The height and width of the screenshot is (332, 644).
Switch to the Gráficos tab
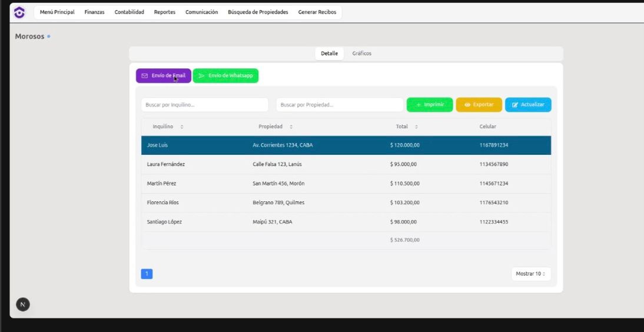coord(361,54)
